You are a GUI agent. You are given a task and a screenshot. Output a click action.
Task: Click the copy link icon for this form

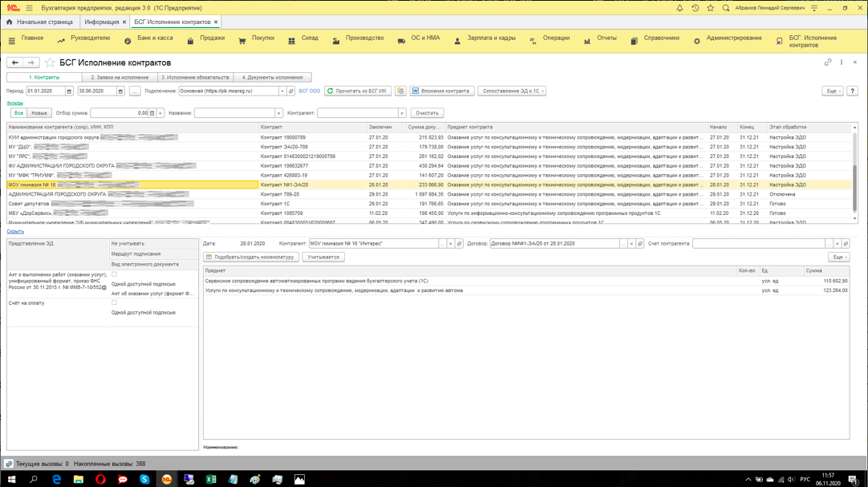coord(828,63)
